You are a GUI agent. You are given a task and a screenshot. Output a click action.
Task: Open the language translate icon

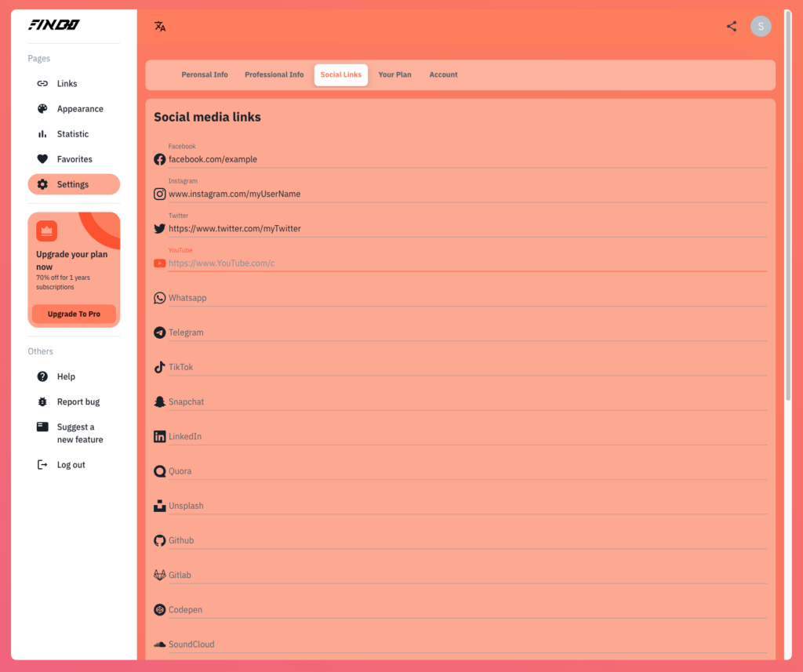(x=160, y=27)
